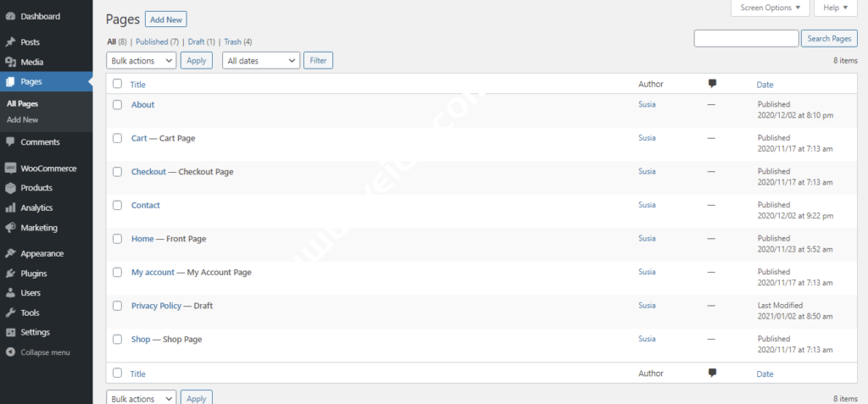Open the My account page link
The width and height of the screenshot is (868, 404).
coord(153,272)
